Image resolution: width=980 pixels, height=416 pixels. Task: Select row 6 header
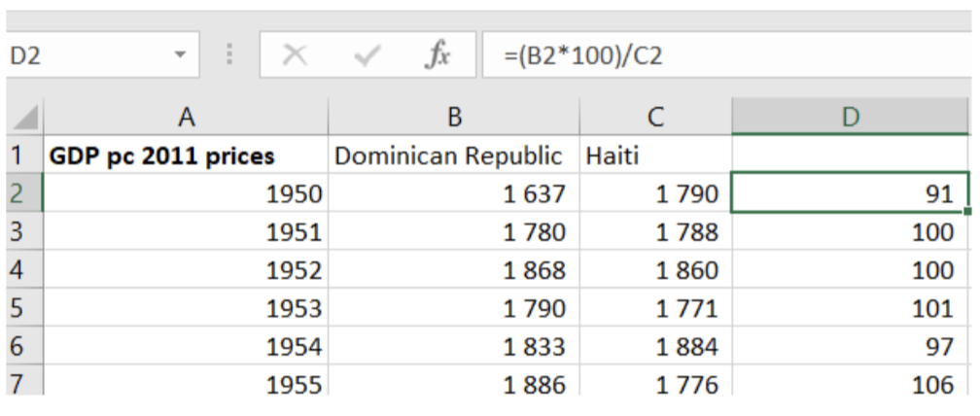[x=23, y=346]
